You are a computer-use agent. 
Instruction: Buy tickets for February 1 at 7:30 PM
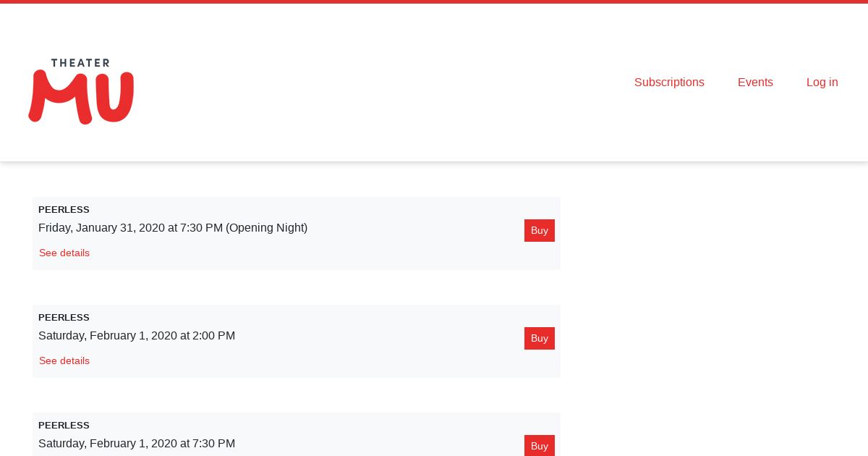pos(540,445)
